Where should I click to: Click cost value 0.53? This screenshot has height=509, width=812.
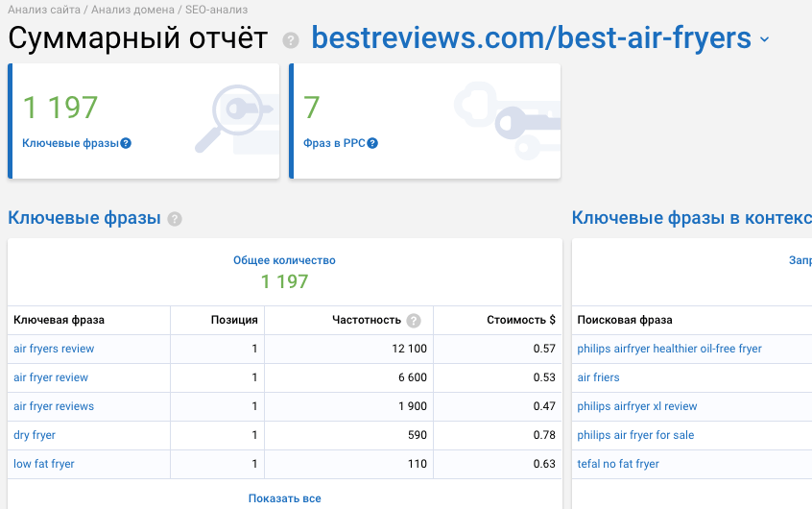(544, 377)
